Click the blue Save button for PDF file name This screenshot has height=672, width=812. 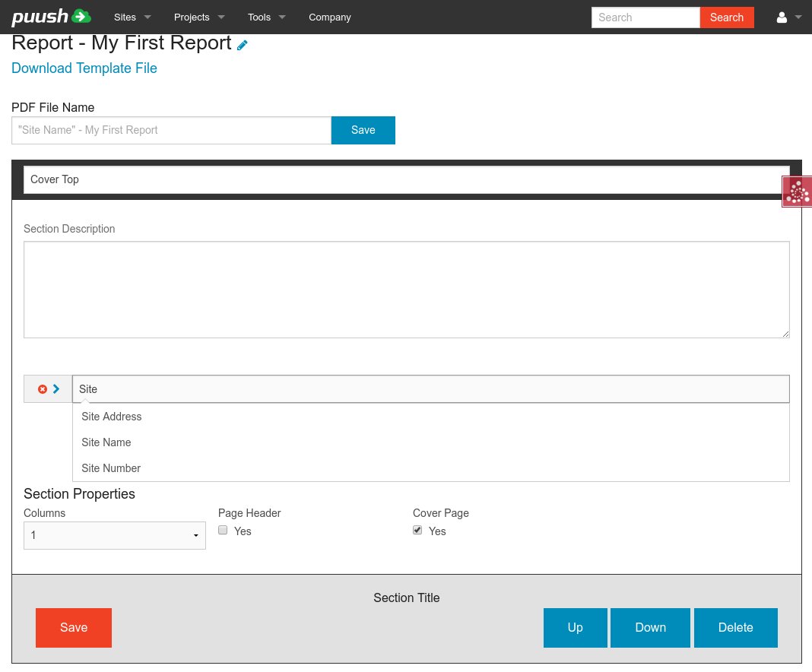coord(363,130)
